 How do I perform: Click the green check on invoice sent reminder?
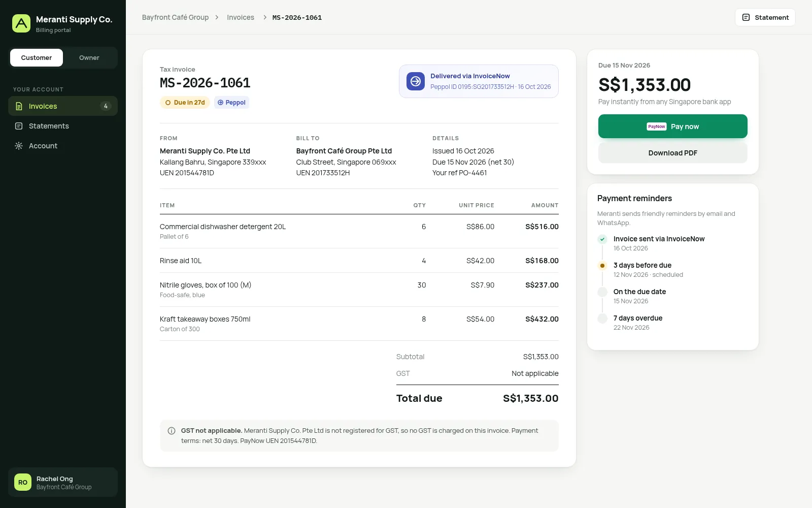pyautogui.click(x=602, y=239)
